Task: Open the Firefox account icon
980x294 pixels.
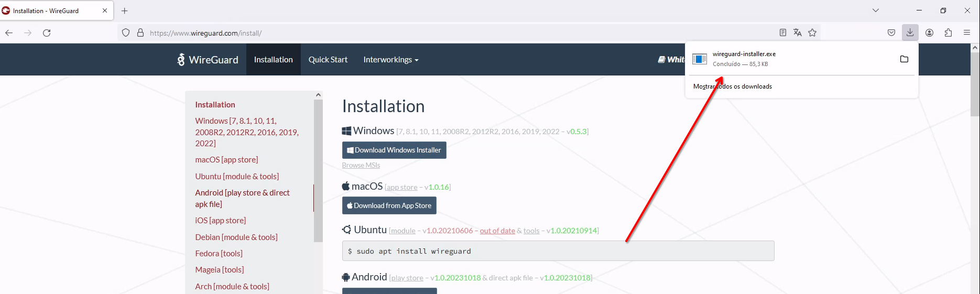Action: coord(930,32)
